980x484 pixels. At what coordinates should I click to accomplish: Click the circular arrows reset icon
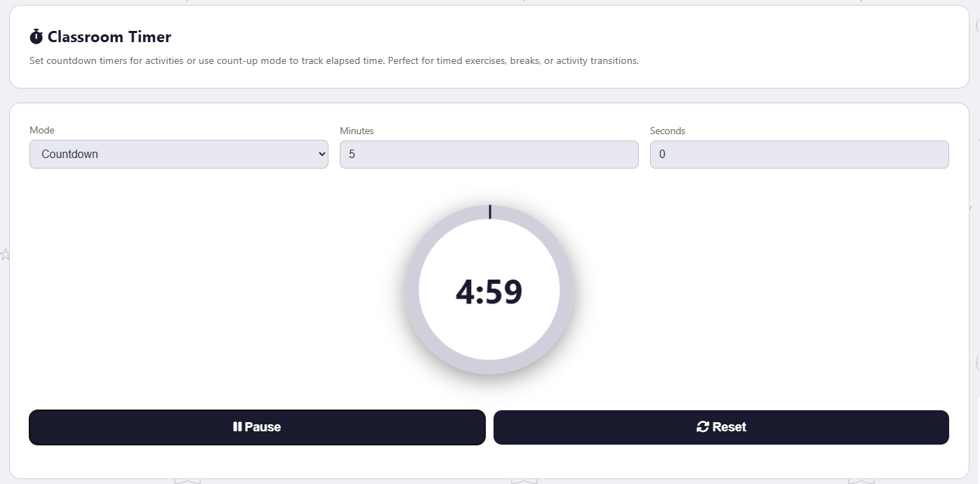[x=703, y=427]
